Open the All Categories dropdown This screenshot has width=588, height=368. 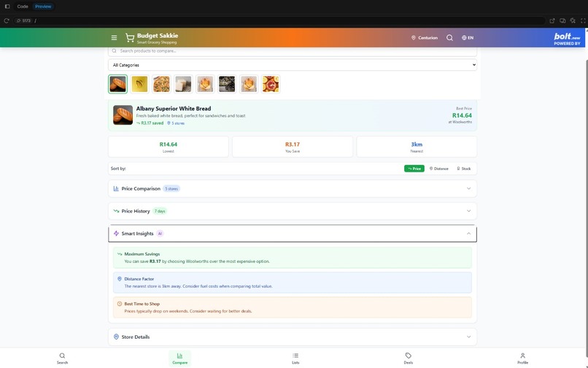[293, 65]
